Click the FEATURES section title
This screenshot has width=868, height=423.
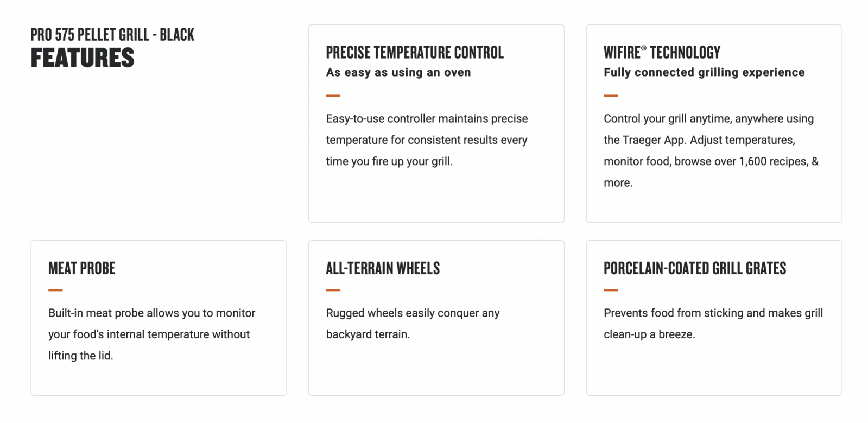tap(83, 58)
